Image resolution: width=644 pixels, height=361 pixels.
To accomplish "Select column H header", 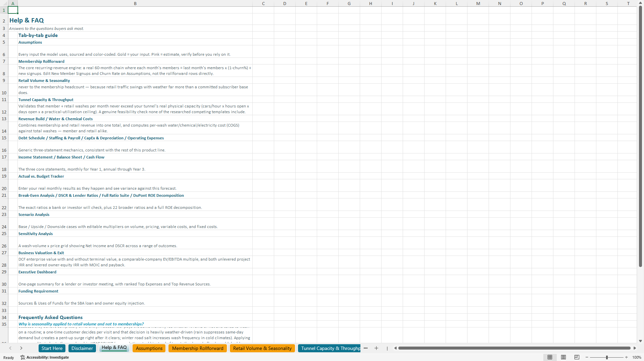I will click(x=370, y=3).
